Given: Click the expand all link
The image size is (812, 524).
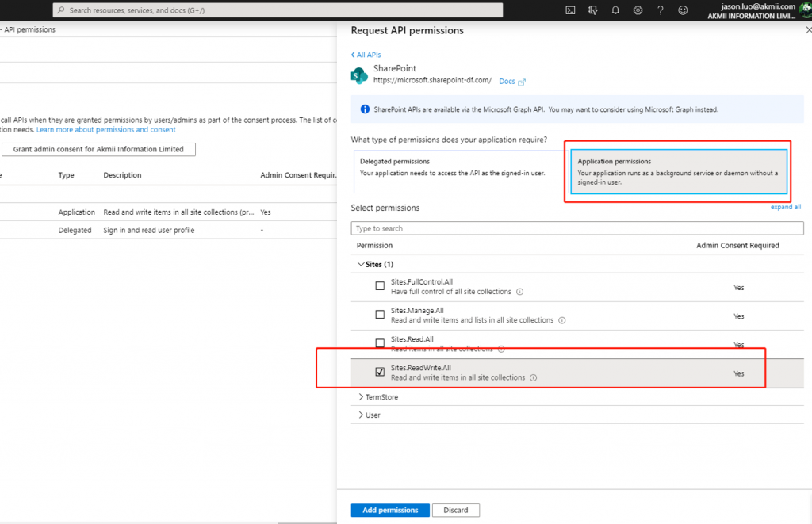Looking at the screenshot, I should coord(786,207).
